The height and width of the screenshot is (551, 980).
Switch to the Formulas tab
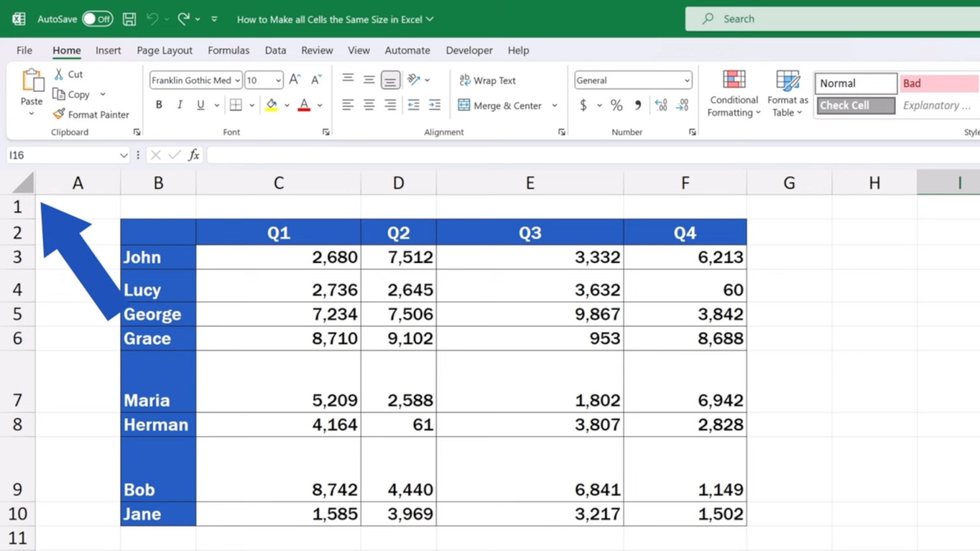point(228,50)
